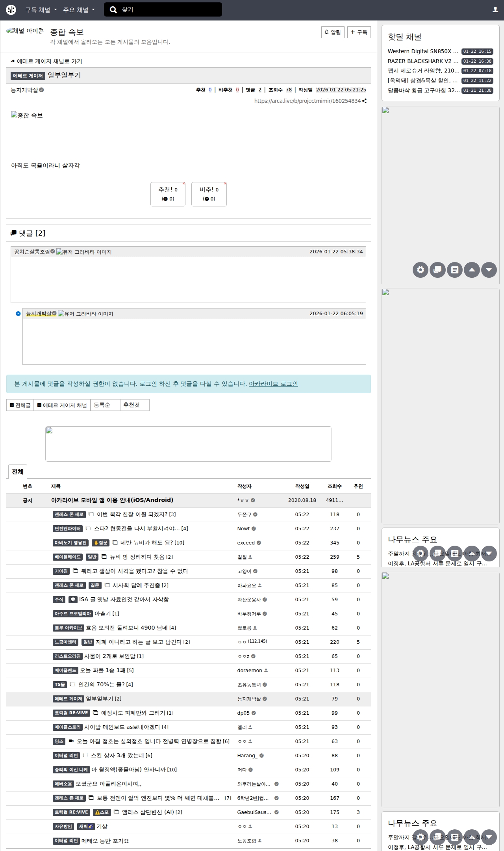Expand the 주요 채널 dropdown menu
Viewport: 504px width, 851px height.
[x=79, y=10]
